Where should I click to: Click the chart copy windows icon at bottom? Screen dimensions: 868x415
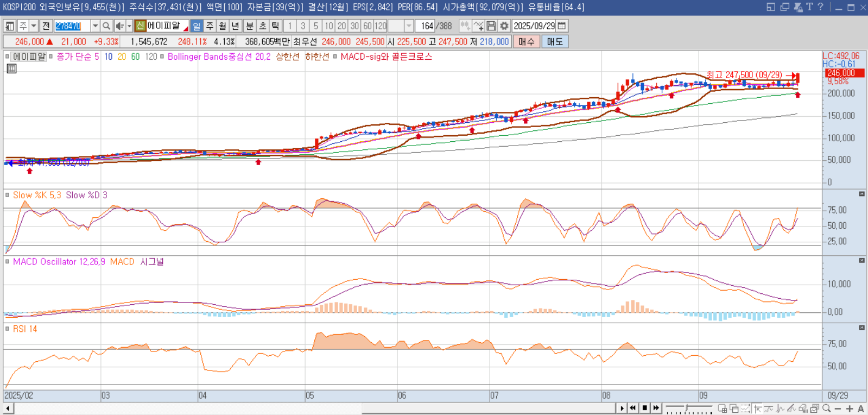pos(734,408)
